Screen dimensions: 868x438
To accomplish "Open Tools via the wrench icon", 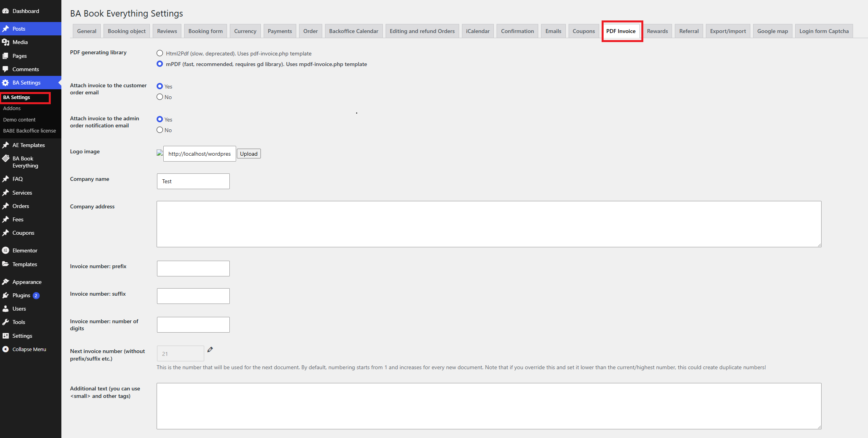I will coord(6,322).
